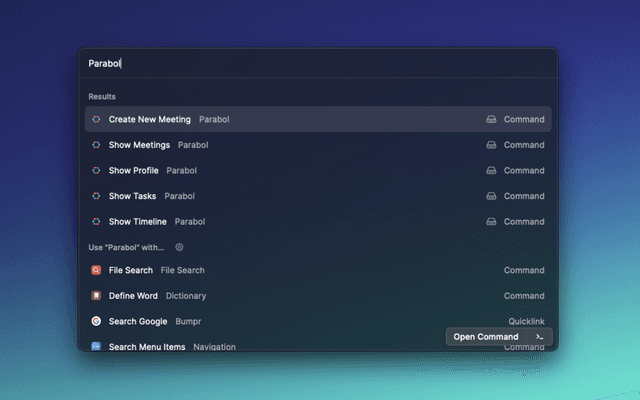Choose Search Google quicklink

(318, 321)
